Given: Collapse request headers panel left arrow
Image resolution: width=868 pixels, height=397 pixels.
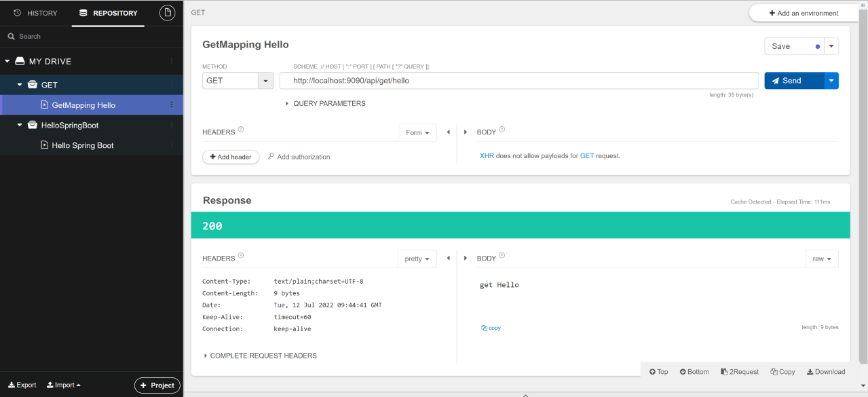Looking at the screenshot, I should click(448, 132).
